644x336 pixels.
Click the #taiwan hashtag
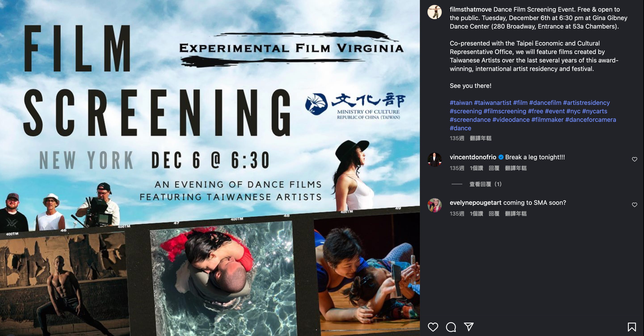point(461,103)
